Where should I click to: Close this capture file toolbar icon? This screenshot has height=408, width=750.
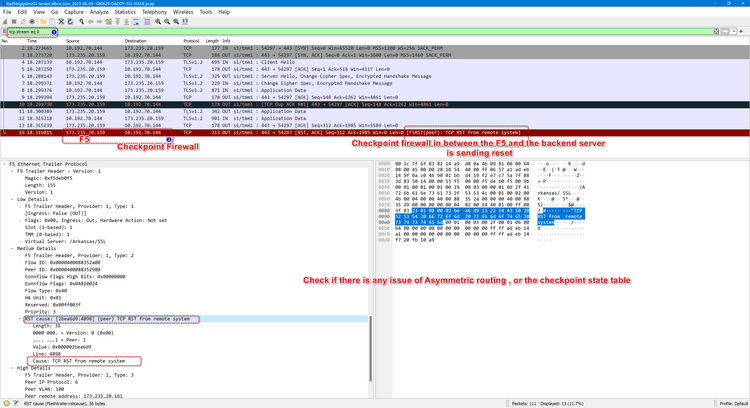[x=61, y=22]
